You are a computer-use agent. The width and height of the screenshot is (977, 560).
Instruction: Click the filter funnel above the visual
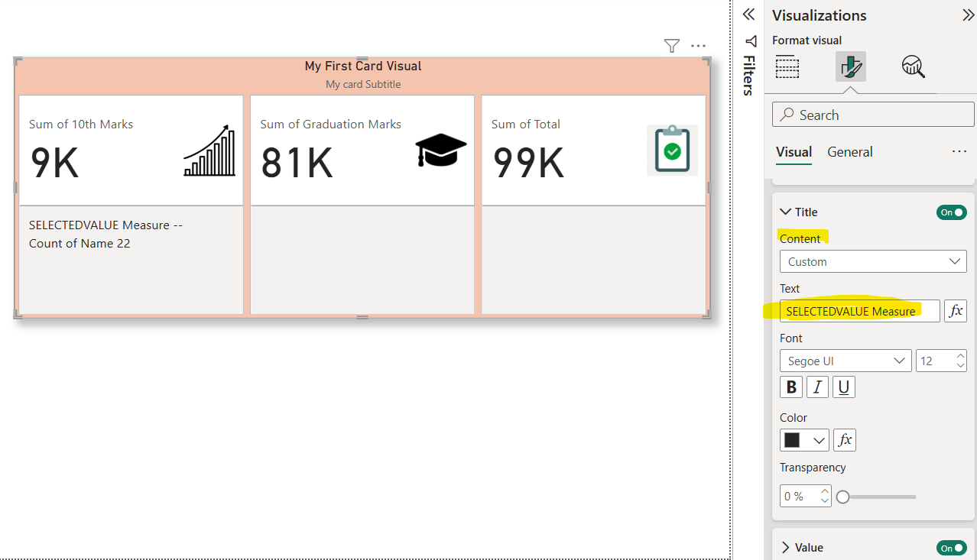[671, 46]
